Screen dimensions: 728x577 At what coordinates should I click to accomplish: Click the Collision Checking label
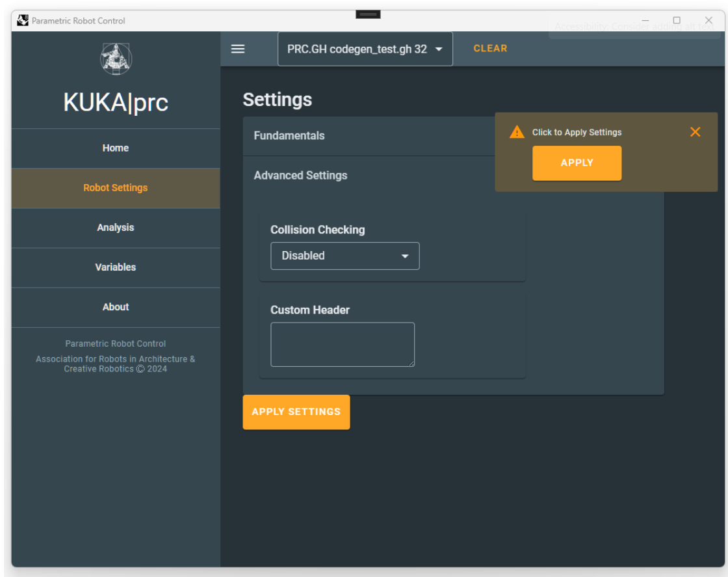pyautogui.click(x=318, y=230)
